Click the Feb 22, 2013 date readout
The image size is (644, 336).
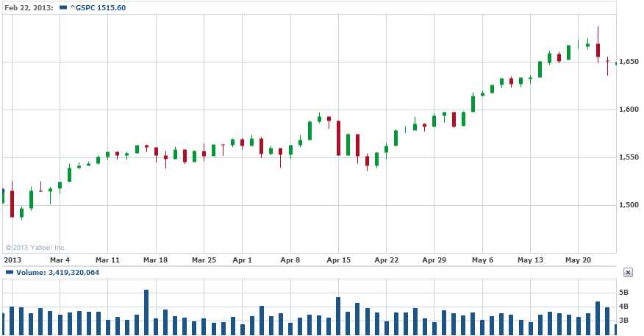28,7
